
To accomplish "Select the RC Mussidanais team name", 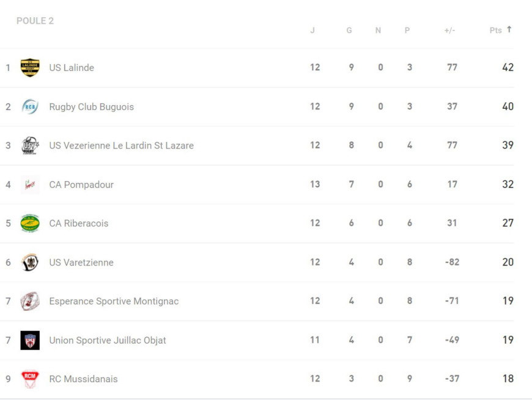I will (x=83, y=379).
